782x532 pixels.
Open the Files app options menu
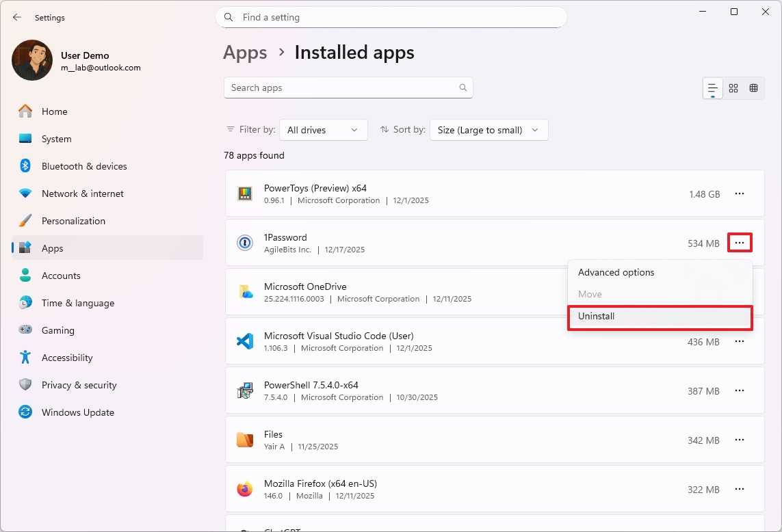click(740, 440)
